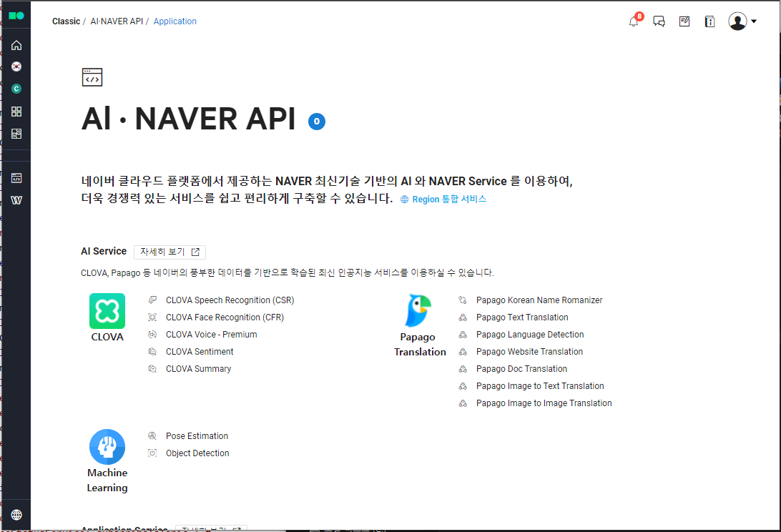Click the AI Service section heading

click(104, 252)
